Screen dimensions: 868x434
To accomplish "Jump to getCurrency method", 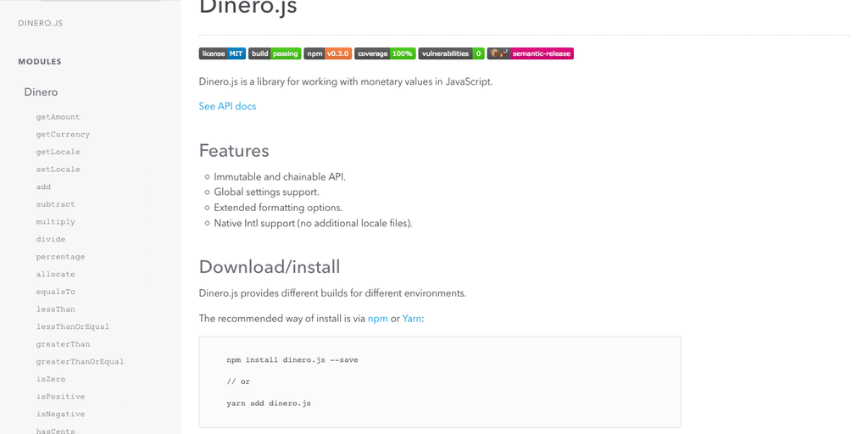I will point(63,135).
